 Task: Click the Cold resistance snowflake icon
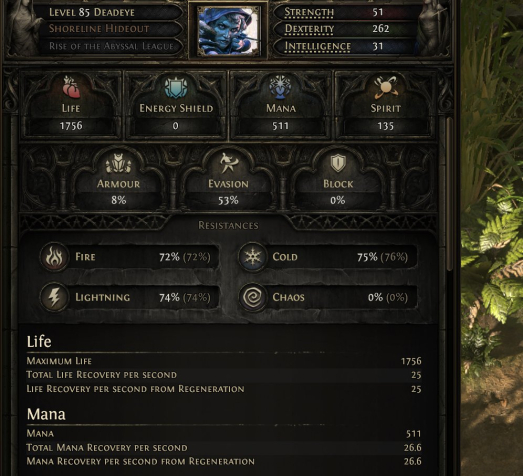[252, 257]
